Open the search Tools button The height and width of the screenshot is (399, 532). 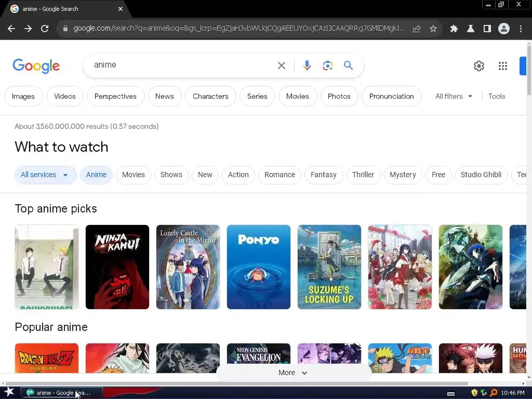(497, 96)
